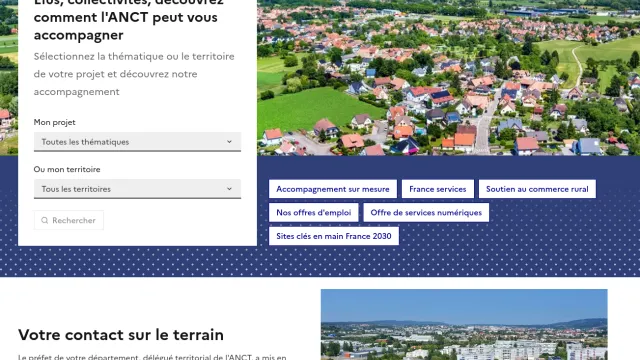
Task: Open 'France services' link
Action: pos(438,189)
